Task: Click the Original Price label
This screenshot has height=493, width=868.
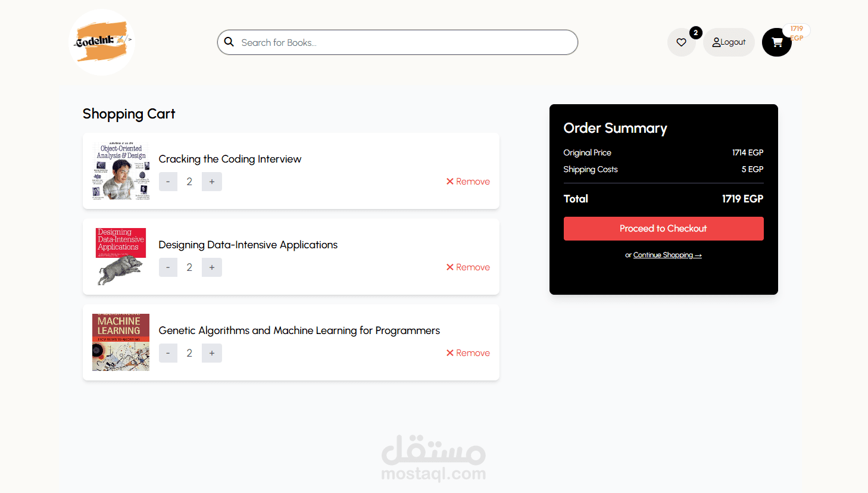Action: pyautogui.click(x=587, y=152)
